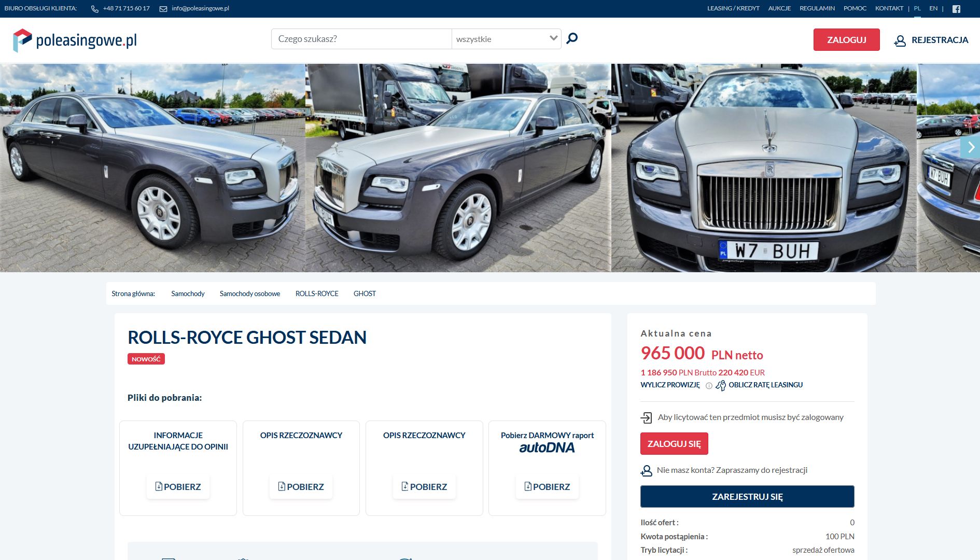Click 'sprzedaż ofertowa' auction mode value
Viewport: 980px width, 560px height.
coord(823,550)
